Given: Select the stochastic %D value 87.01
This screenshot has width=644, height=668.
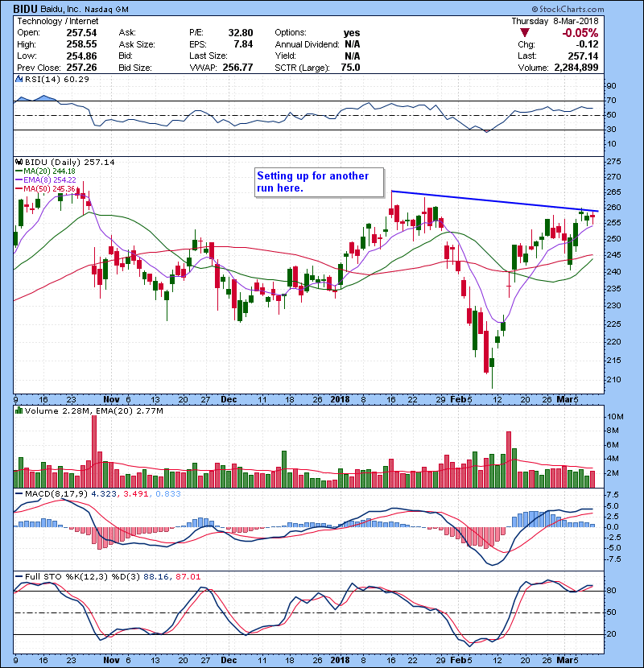Looking at the screenshot, I should (188, 577).
